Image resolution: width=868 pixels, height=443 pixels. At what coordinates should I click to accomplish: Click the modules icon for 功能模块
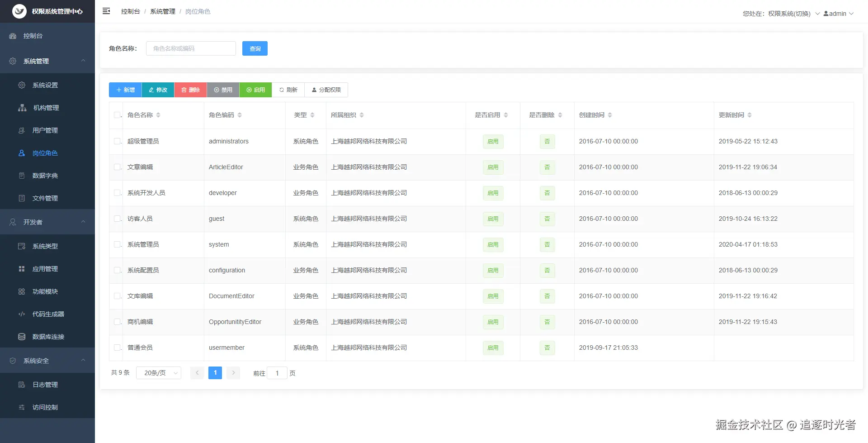pyautogui.click(x=22, y=291)
